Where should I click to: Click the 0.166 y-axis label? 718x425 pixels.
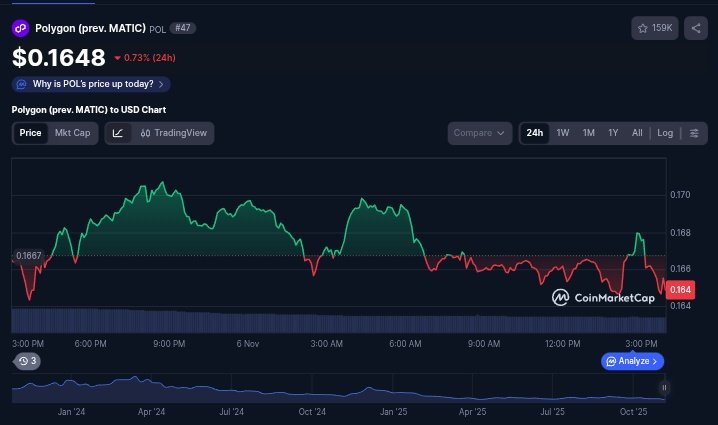[x=680, y=268]
